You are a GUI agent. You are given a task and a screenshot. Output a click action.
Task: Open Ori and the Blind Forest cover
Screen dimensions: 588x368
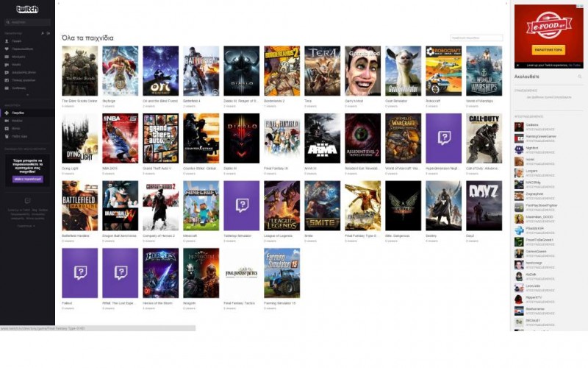click(x=160, y=71)
